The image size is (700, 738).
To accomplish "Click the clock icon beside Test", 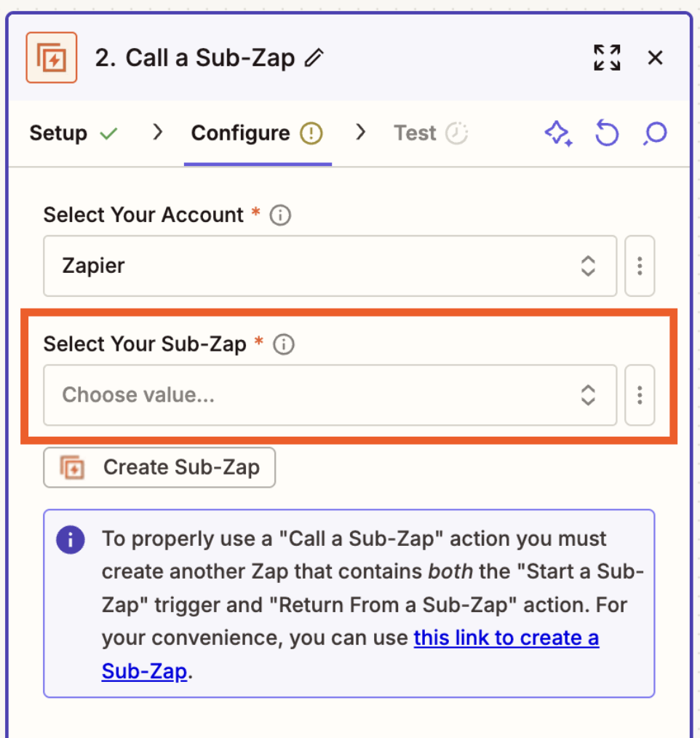I will click(x=456, y=133).
